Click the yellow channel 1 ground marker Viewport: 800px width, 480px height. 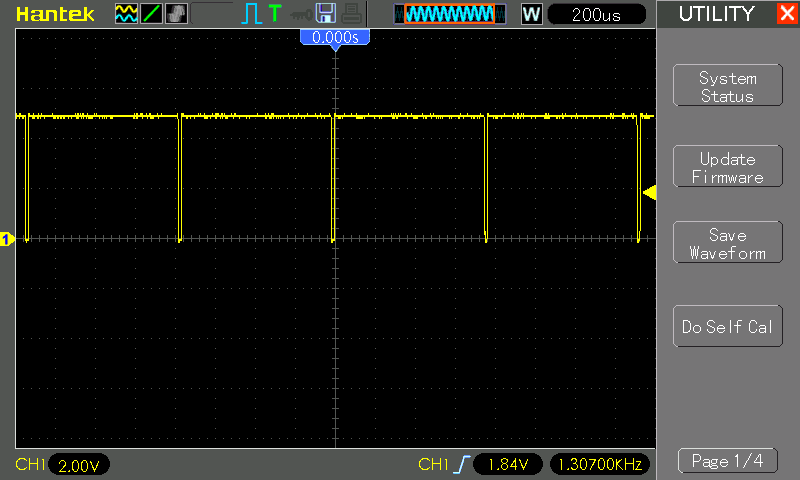pos(7,239)
